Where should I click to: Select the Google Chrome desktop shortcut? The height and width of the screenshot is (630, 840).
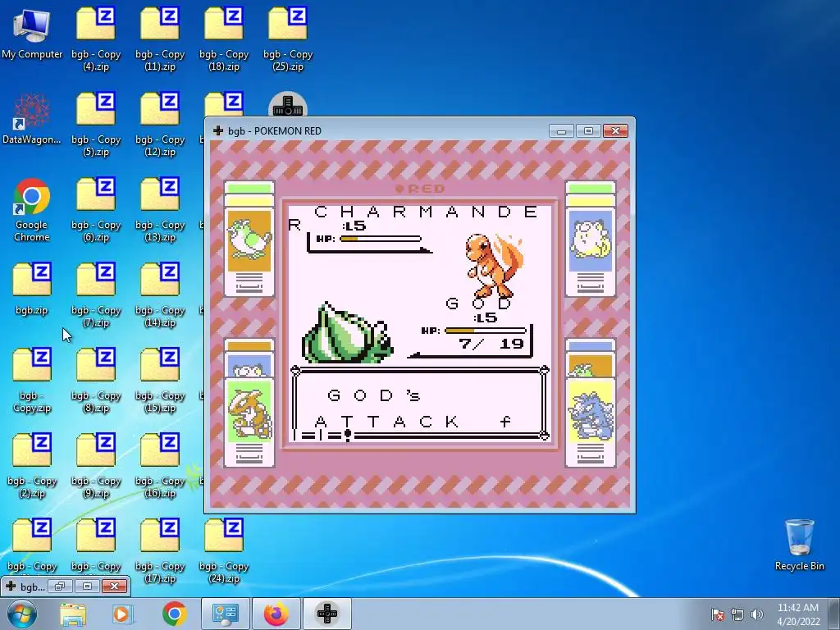32,210
